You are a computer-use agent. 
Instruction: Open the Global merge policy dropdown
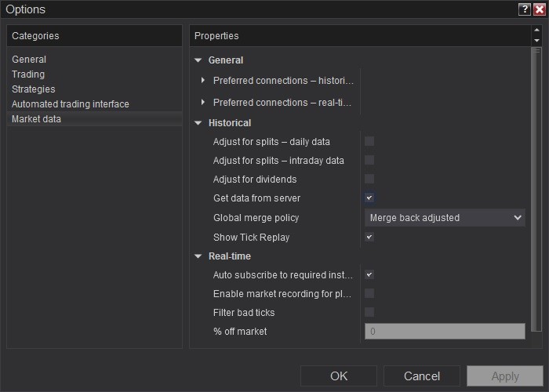click(445, 218)
